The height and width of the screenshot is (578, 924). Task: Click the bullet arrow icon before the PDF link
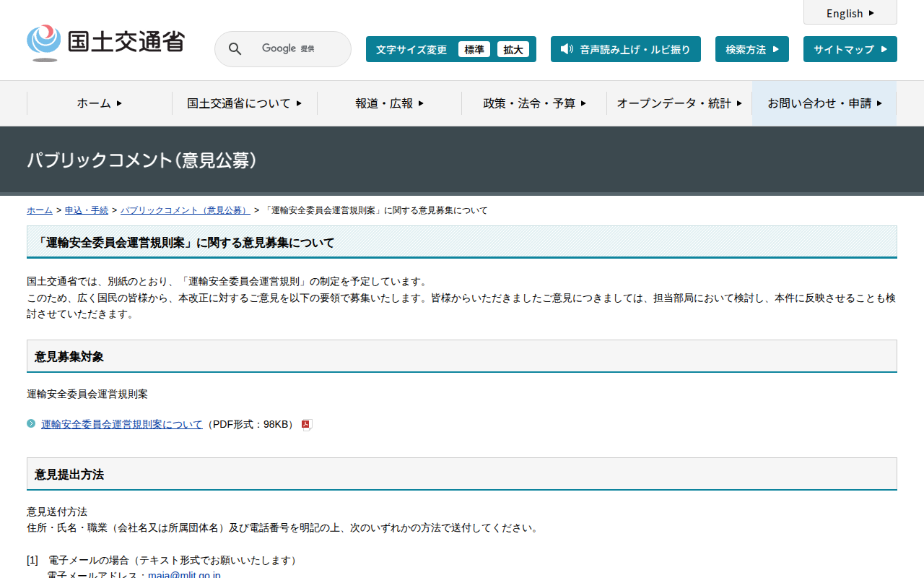[31, 423]
